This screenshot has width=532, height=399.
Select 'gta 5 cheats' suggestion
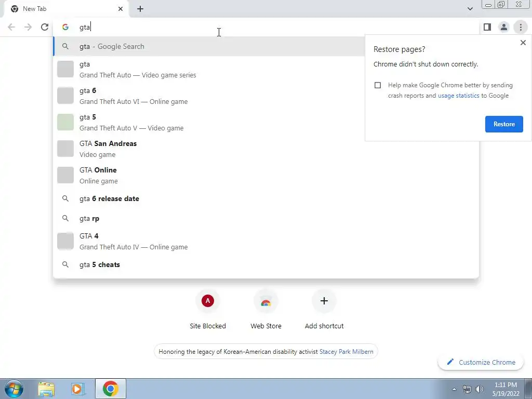coord(266,264)
